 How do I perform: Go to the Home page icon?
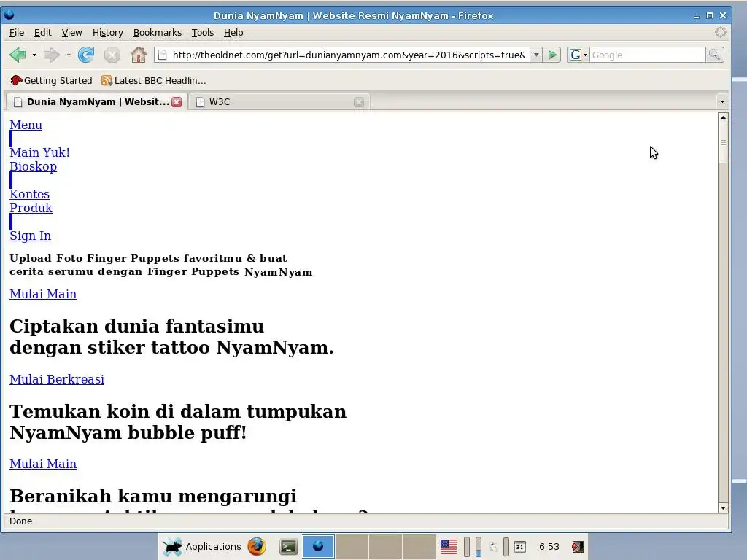[x=139, y=55]
